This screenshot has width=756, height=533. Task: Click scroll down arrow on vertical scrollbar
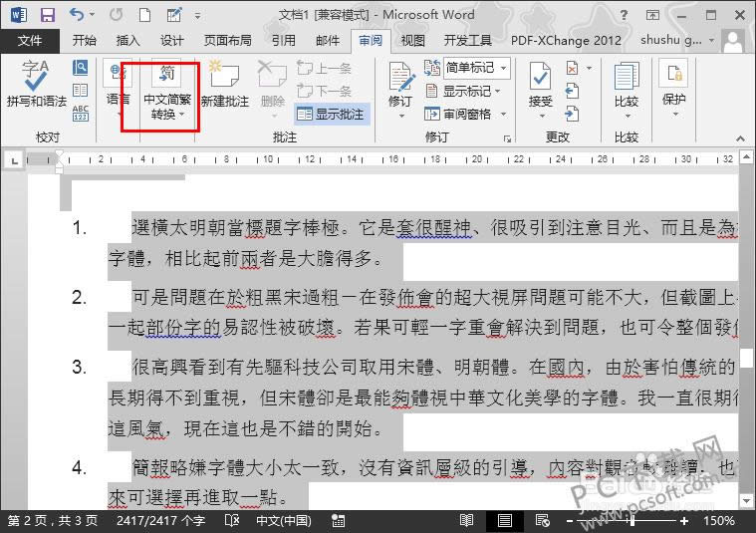[746, 501]
